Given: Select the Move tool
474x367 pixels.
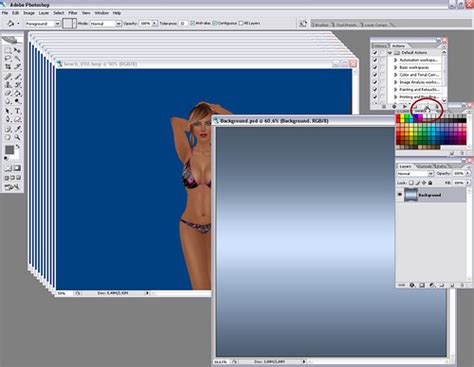Looking at the screenshot, I should click(x=17, y=50).
